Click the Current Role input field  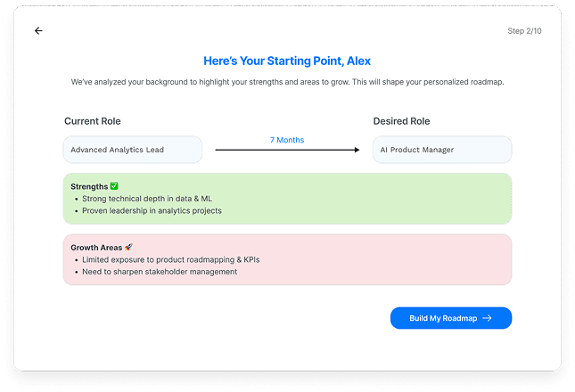click(x=132, y=150)
